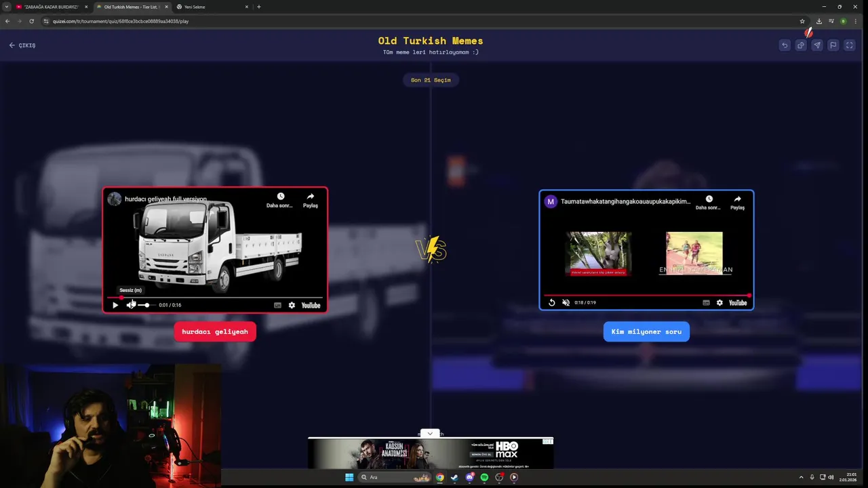Screen dimensions: 868x488
Task: Open the right video's 'M' channel avatar
Action: pos(551,201)
